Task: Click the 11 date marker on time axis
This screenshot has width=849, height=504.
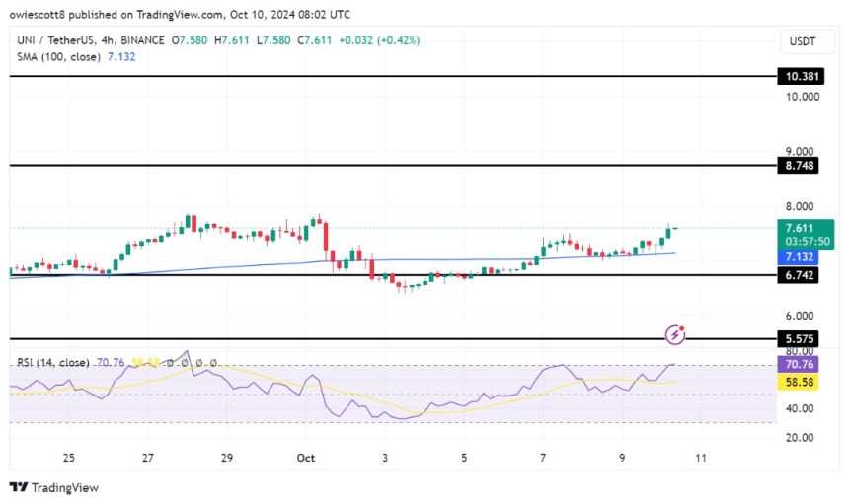Action: point(701,458)
